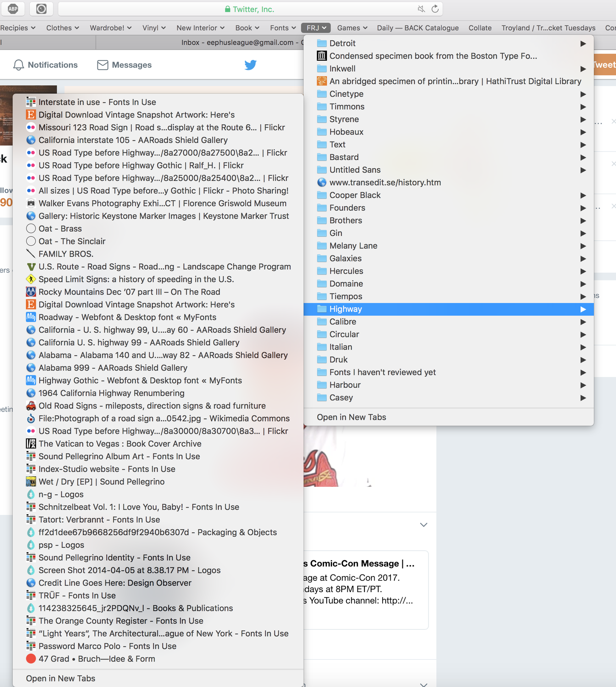This screenshot has width=616, height=687.
Task: Click the yellow pedestrian sign icon beside Speed Limit Signs
Action: [x=31, y=279]
